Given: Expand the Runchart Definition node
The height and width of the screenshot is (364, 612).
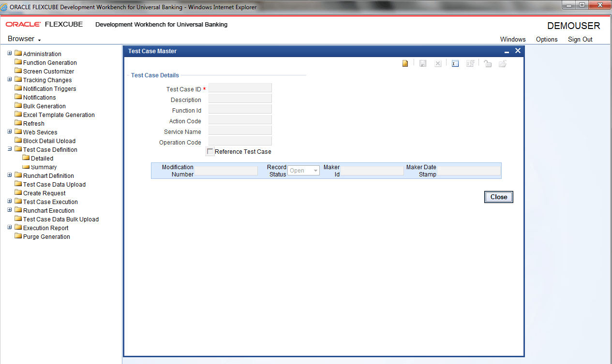Looking at the screenshot, I should click(10, 175).
